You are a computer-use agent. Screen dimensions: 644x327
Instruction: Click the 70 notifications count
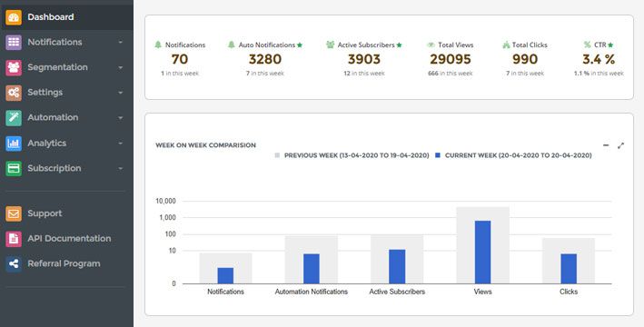180,60
